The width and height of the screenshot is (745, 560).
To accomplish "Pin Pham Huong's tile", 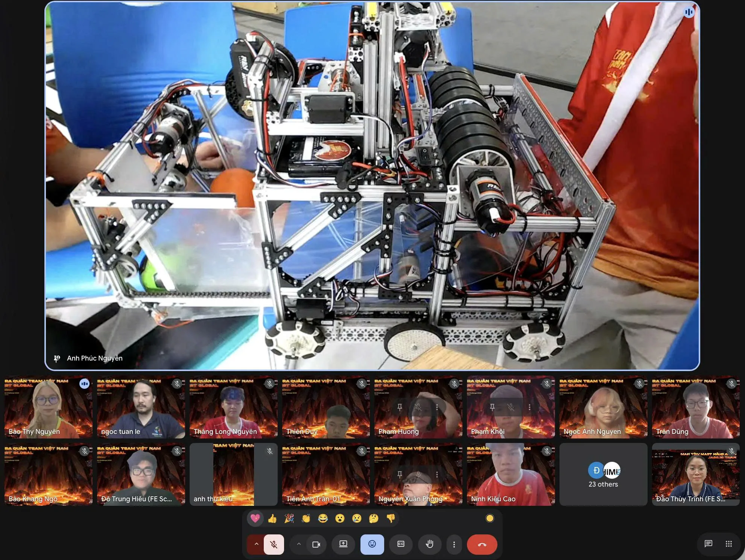I will 400,407.
